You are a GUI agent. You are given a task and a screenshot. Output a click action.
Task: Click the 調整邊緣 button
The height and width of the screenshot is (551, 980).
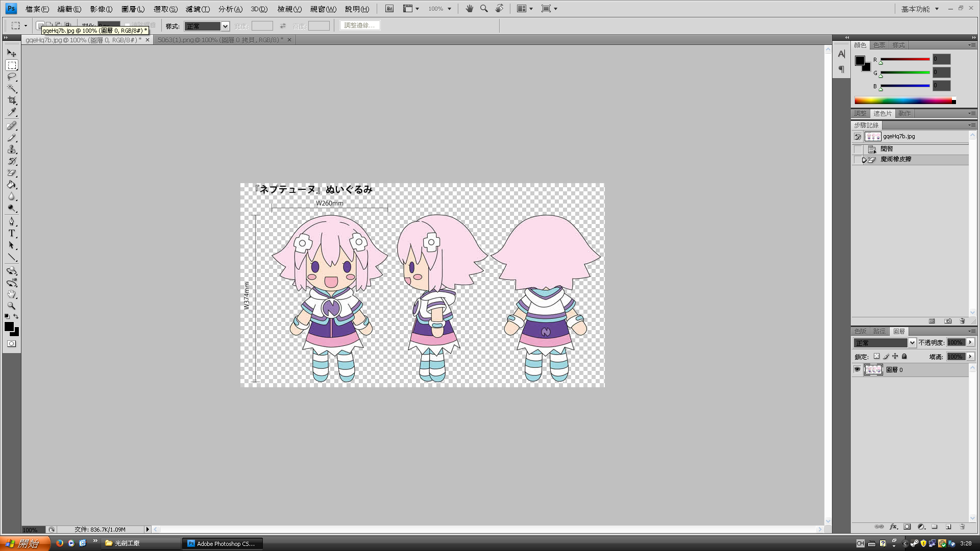[359, 26]
